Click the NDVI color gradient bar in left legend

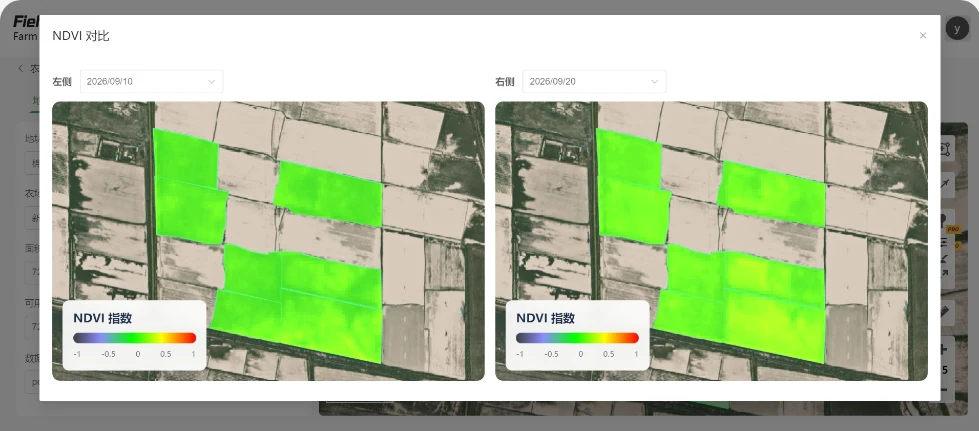pyautogui.click(x=134, y=338)
